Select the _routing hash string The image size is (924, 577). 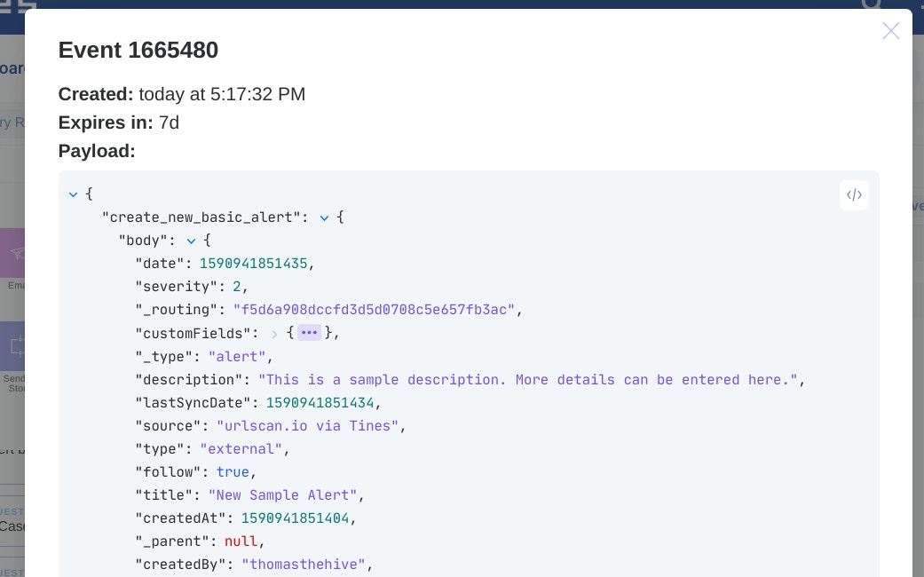374,310
